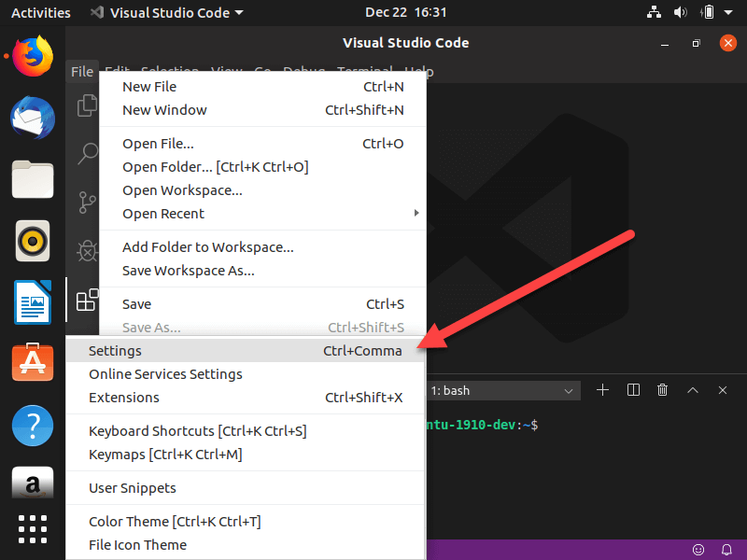Viewport: 747px width, 560px height.
Task: Add a new terminal with plus icon
Action: [x=602, y=390]
